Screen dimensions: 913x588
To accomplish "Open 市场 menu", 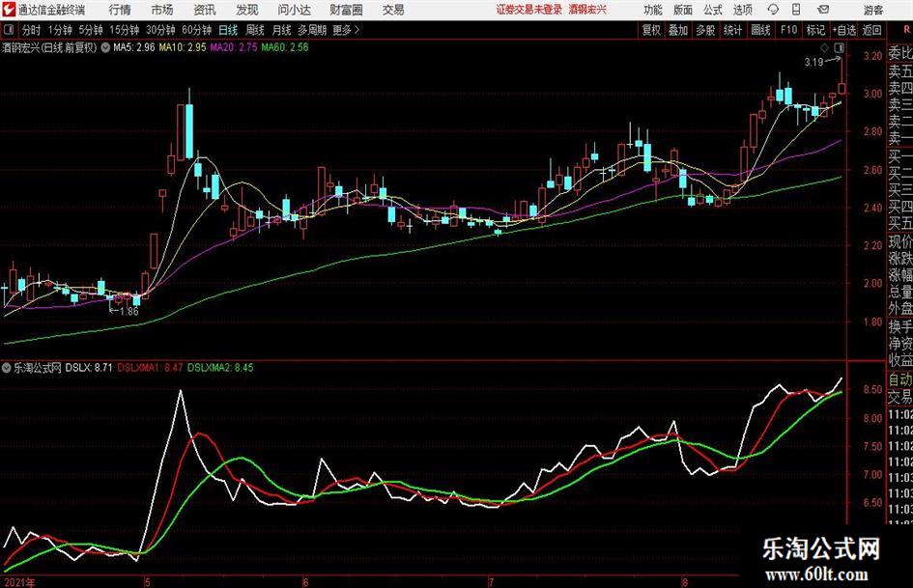I will [162, 10].
